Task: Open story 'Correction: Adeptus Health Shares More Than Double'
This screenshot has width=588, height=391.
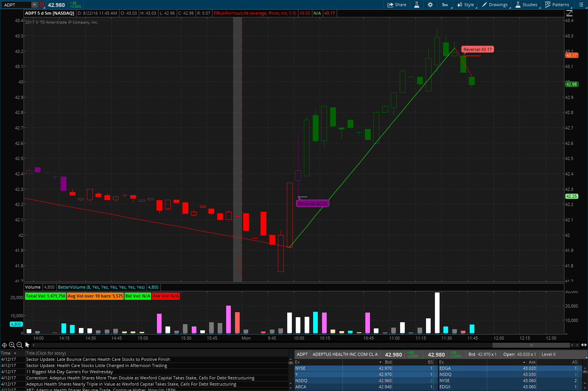Action: [140, 378]
